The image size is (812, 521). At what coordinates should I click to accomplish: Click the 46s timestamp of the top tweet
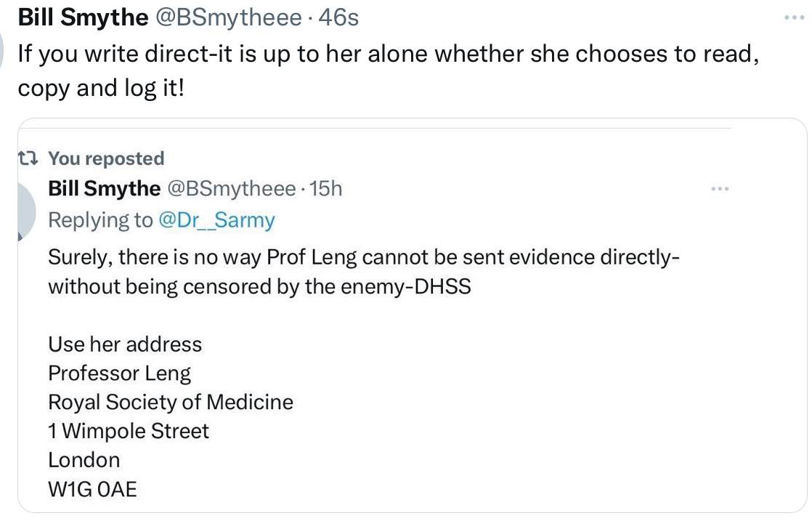click(338, 17)
